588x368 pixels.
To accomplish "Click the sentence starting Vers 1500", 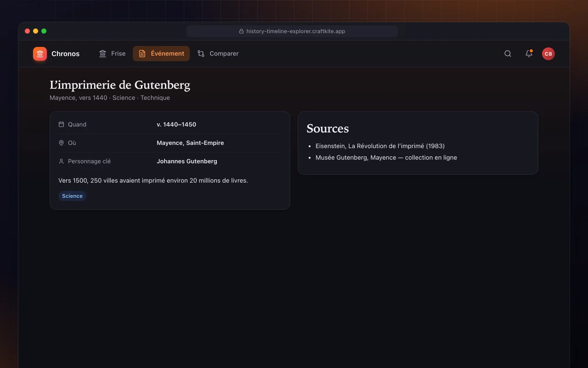I will point(153,181).
